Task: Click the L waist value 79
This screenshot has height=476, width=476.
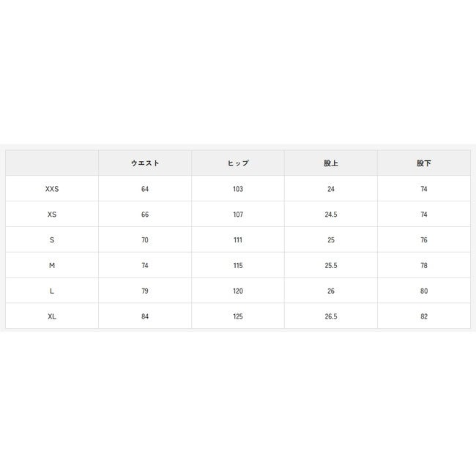Action: [145, 291]
